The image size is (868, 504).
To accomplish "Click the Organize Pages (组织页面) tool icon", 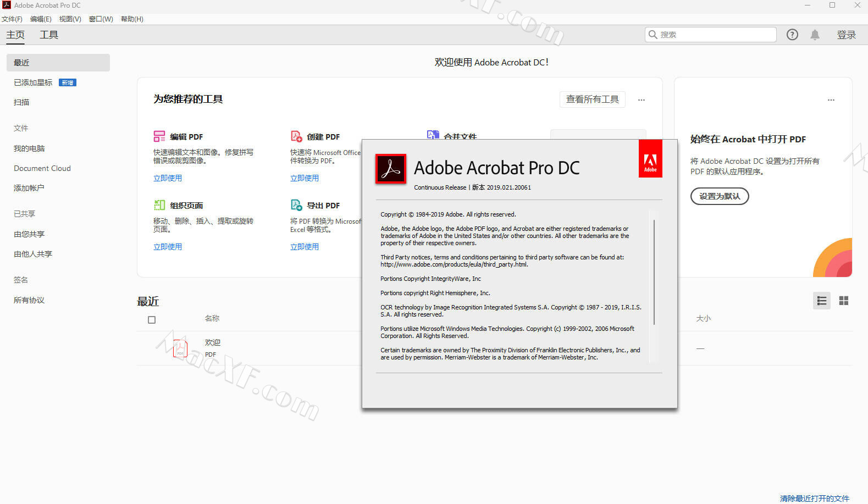I will click(159, 205).
